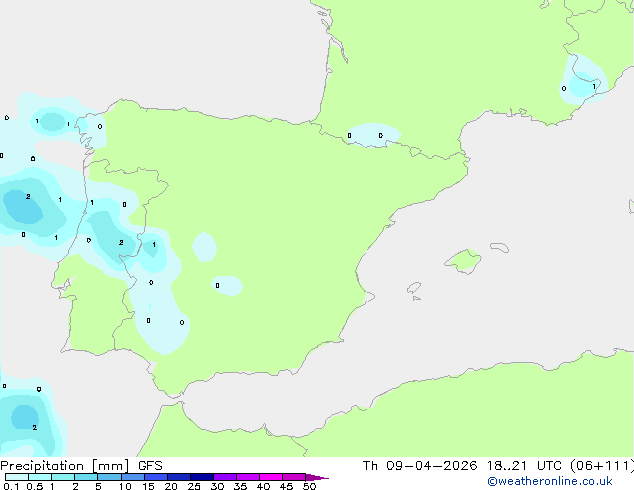Click legend value '25'

pos(194,486)
